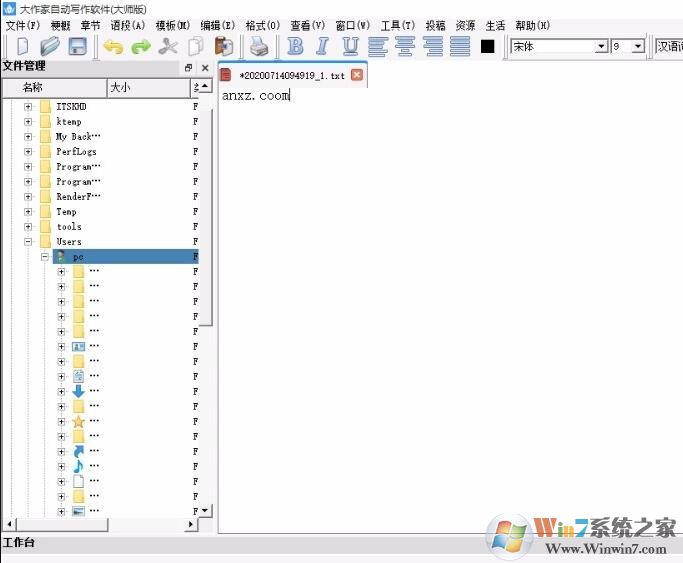
Task: Click the Cut scissors icon
Action: pyautogui.click(x=168, y=46)
